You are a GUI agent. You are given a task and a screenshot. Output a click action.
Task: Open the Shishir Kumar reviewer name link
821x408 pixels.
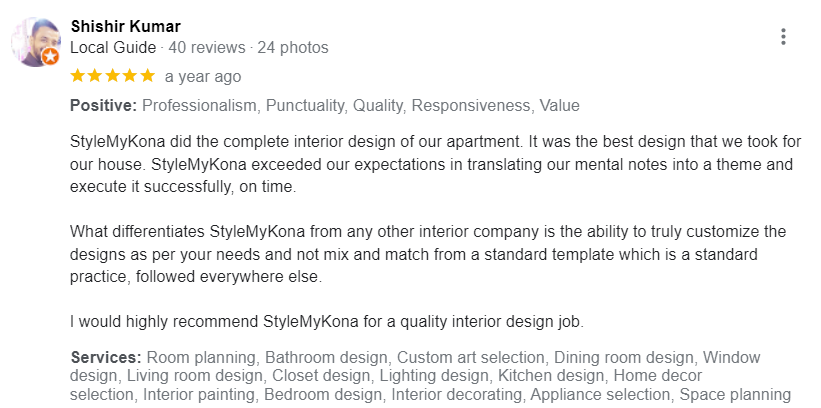(x=125, y=26)
